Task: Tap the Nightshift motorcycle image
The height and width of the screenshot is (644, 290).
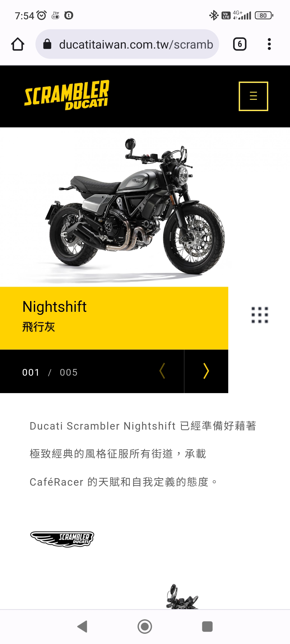Action: click(x=134, y=207)
